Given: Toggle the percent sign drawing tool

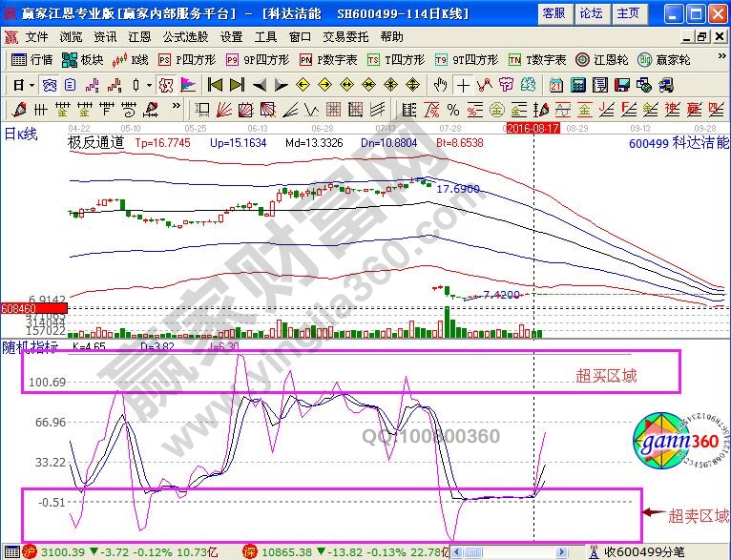Looking at the screenshot, I should coord(452,109).
